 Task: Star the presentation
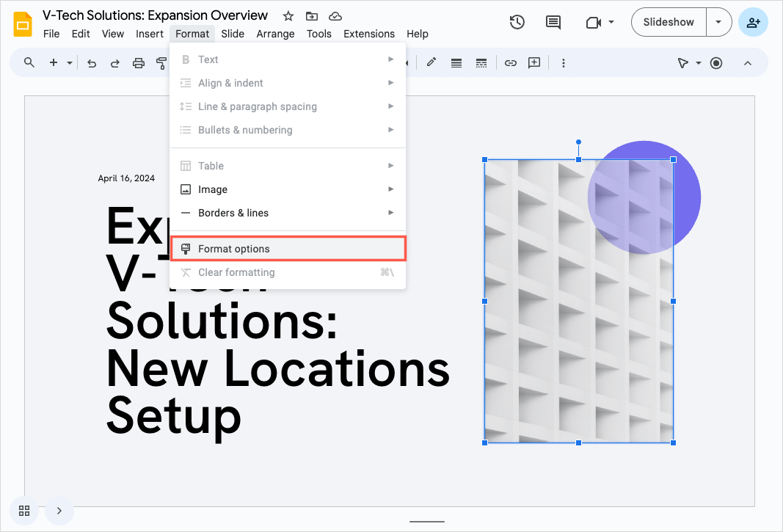point(288,16)
